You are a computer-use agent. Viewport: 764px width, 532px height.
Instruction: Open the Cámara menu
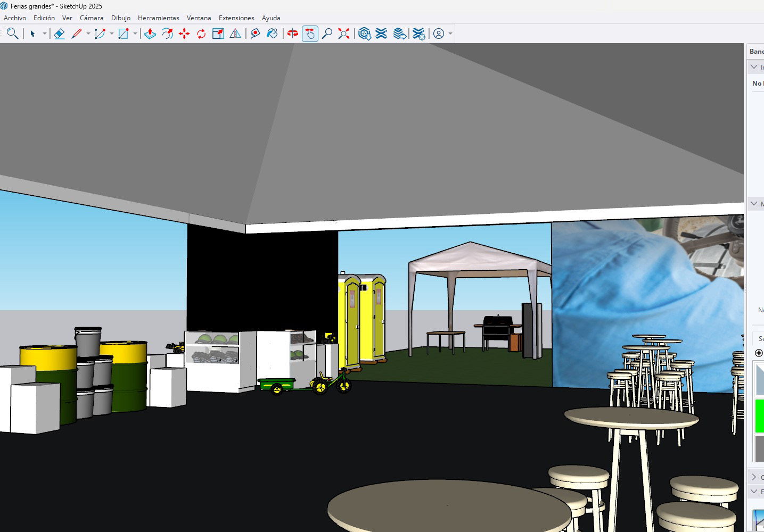[92, 18]
